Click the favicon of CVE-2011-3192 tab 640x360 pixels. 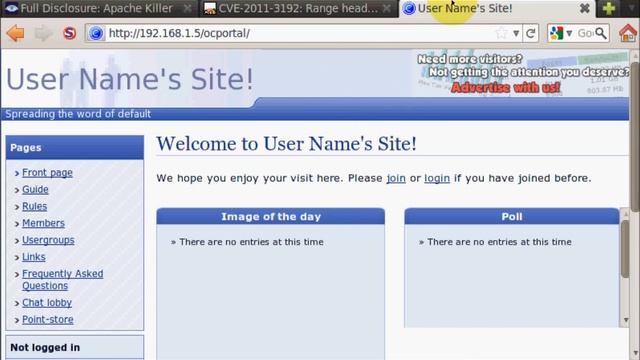[210, 8]
